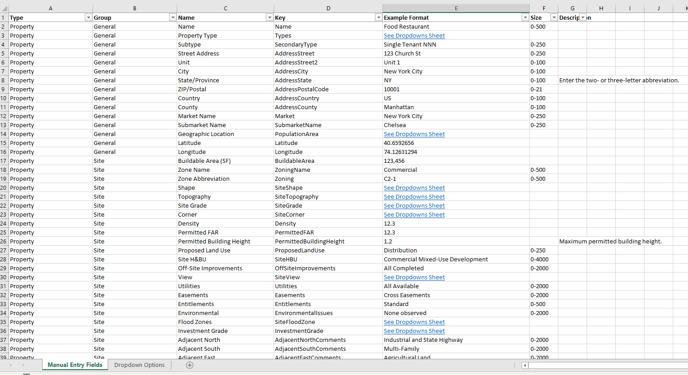
Task: Click the horizontal scrollbar left arrow
Action: (525, 365)
